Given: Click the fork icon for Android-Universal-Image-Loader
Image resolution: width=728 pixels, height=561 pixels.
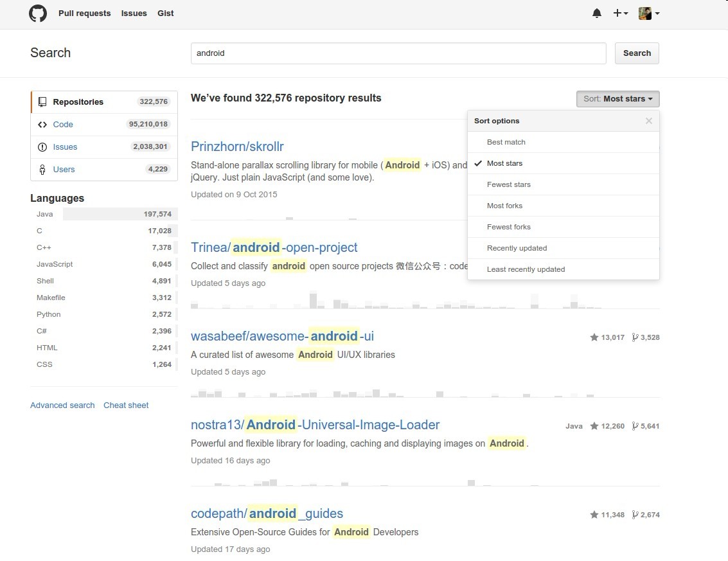Looking at the screenshot, I should pyautogui.click(x=635, y=426).
